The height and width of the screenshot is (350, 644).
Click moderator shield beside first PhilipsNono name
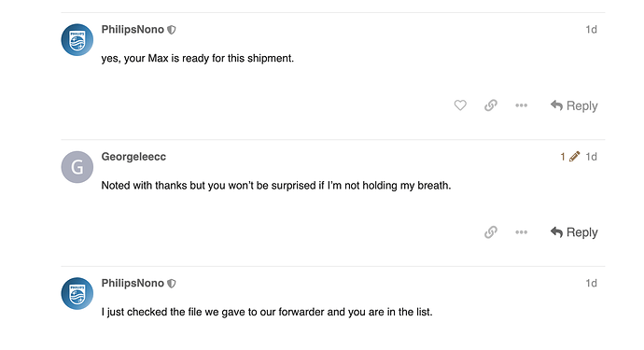pyautogui.click(x=172, y=30)
